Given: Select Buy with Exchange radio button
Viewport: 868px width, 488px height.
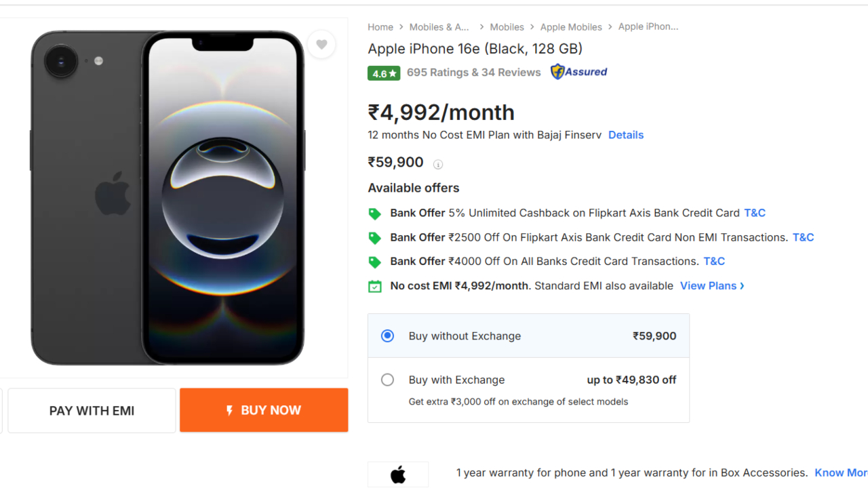Looking at the screenshot, I should [387, 380].
